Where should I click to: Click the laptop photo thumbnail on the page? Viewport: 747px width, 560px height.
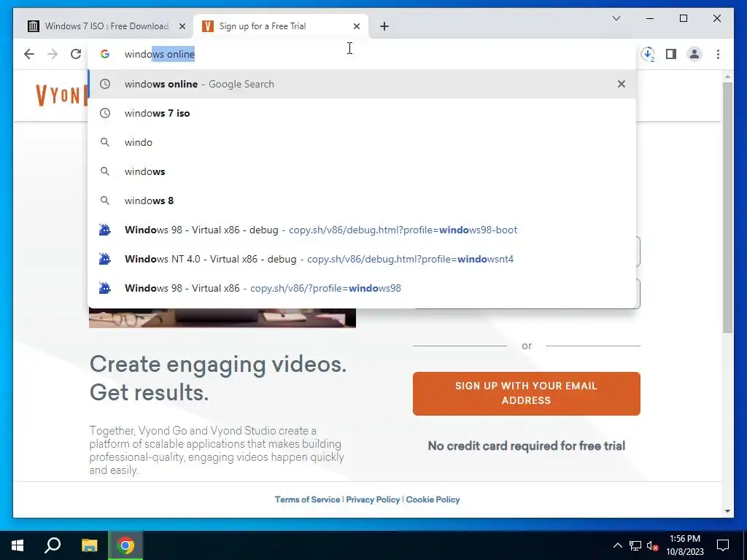222,318
